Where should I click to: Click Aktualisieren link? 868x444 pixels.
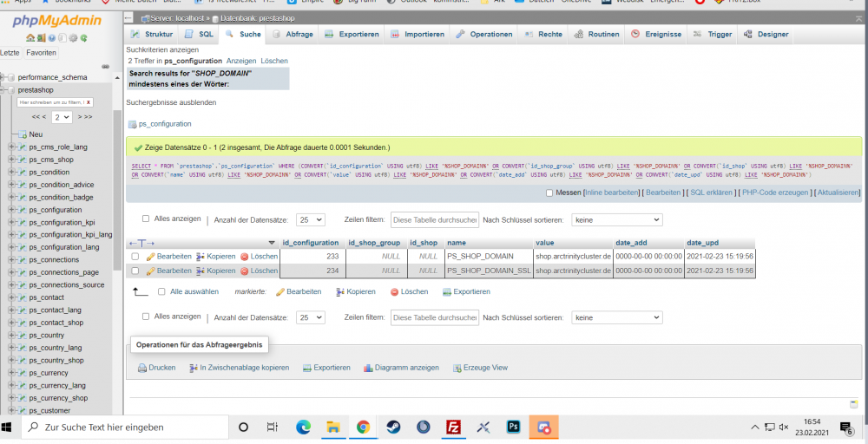point(838,193)
